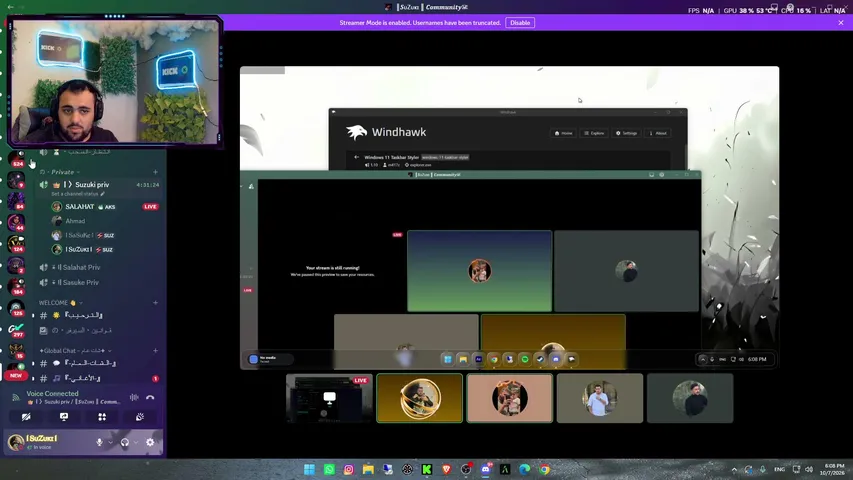This screenshot has width=853, height=480.
Task: Toggle noise suppression in the voice panel
Action: (134, 397)
